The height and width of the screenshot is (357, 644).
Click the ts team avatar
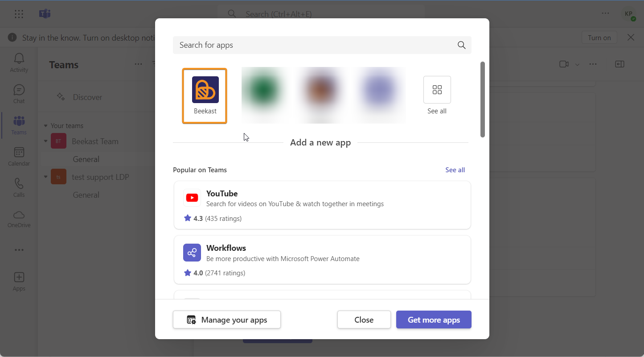[58, 177]
